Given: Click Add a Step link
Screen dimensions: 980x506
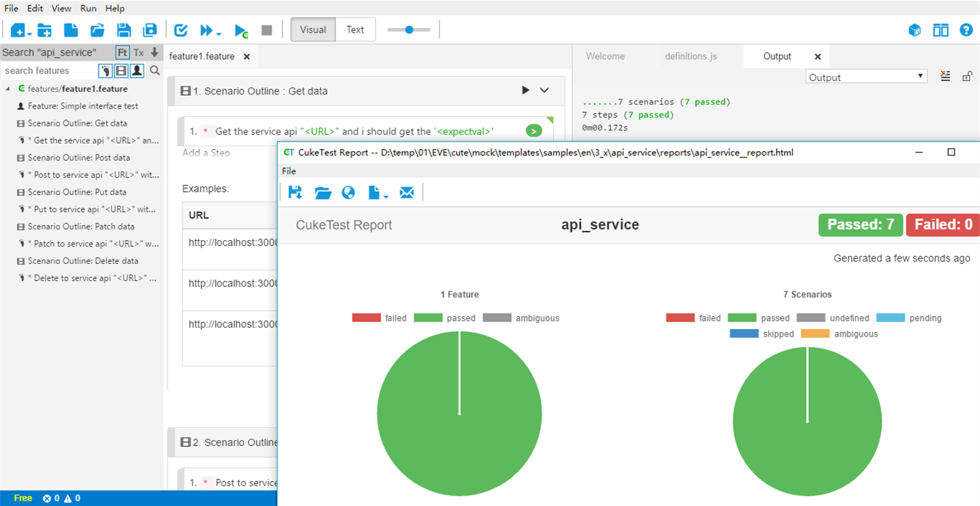Looking at the screenshot, I should coord(206,153).
